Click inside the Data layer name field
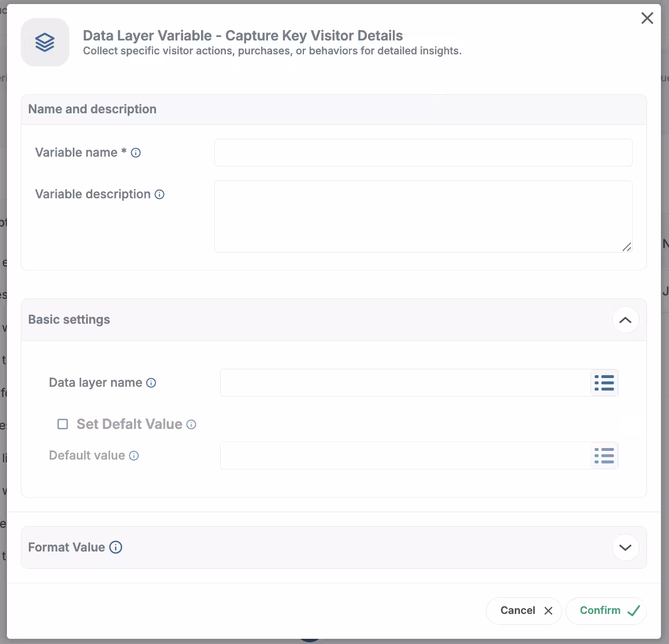669x644 pixels. pyautogui.click(x=404, y=383)
